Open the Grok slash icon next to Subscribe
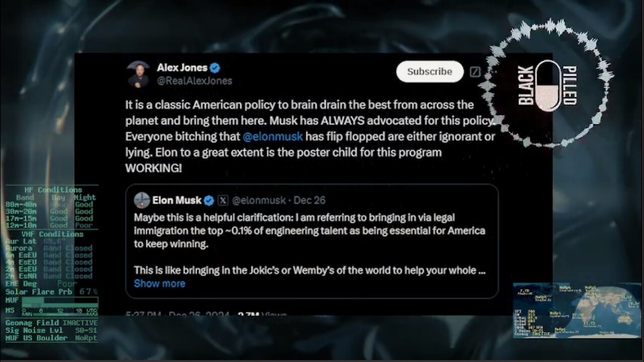The width and height of the screenshot is (644, 362). tap(474, 72)
